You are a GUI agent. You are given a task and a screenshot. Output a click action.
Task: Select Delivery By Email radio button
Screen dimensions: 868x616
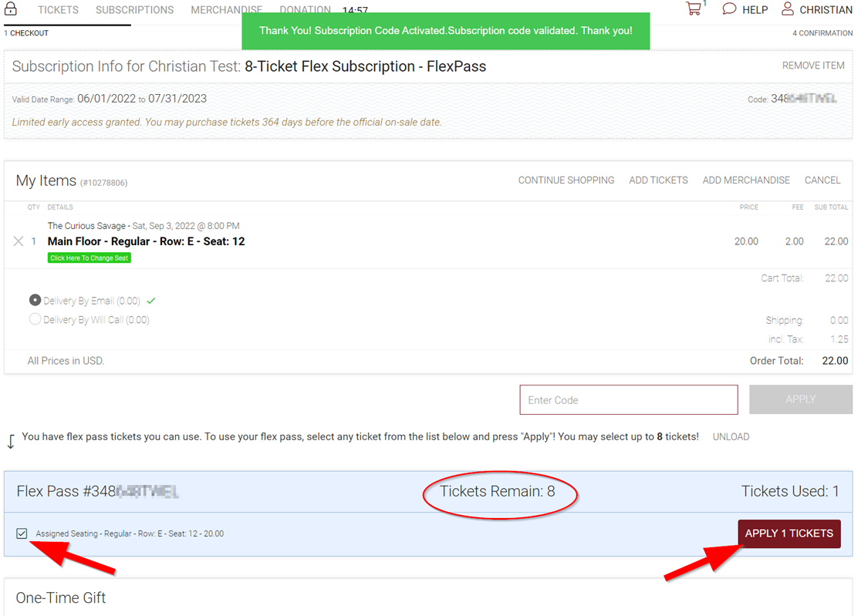tap(35, 301)
